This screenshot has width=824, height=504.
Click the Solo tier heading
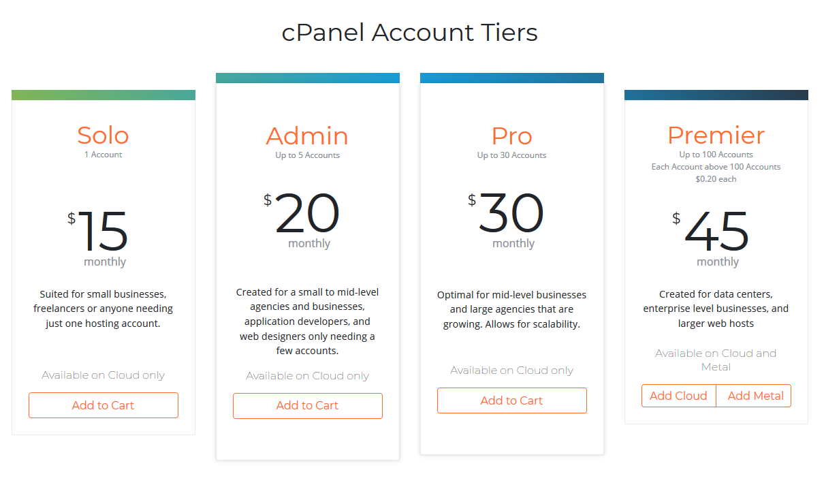coord(104,136)
